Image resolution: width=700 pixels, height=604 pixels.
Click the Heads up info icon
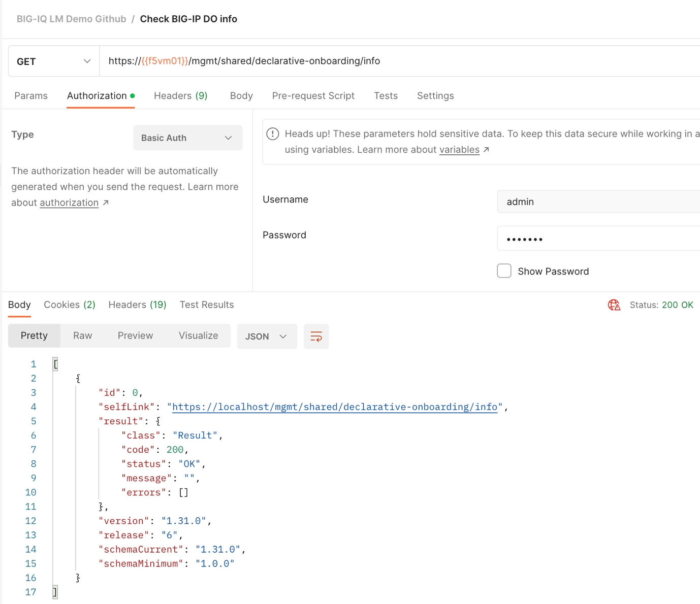click(273, 134)
